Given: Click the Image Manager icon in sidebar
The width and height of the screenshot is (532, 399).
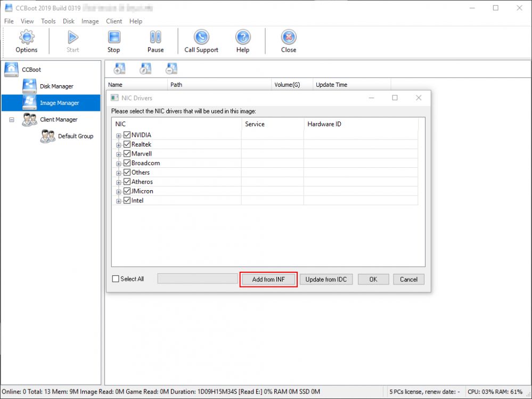Looking at the screenshot, I should [29, 102].
